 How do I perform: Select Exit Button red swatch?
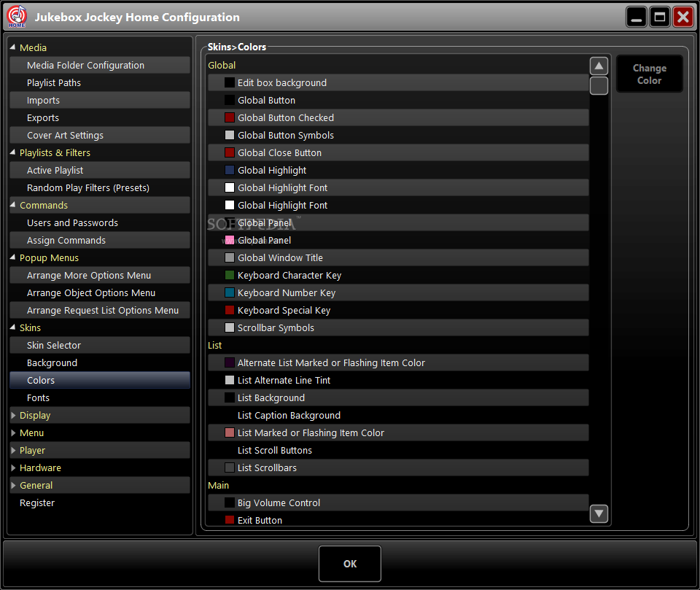tap(230, 520)
